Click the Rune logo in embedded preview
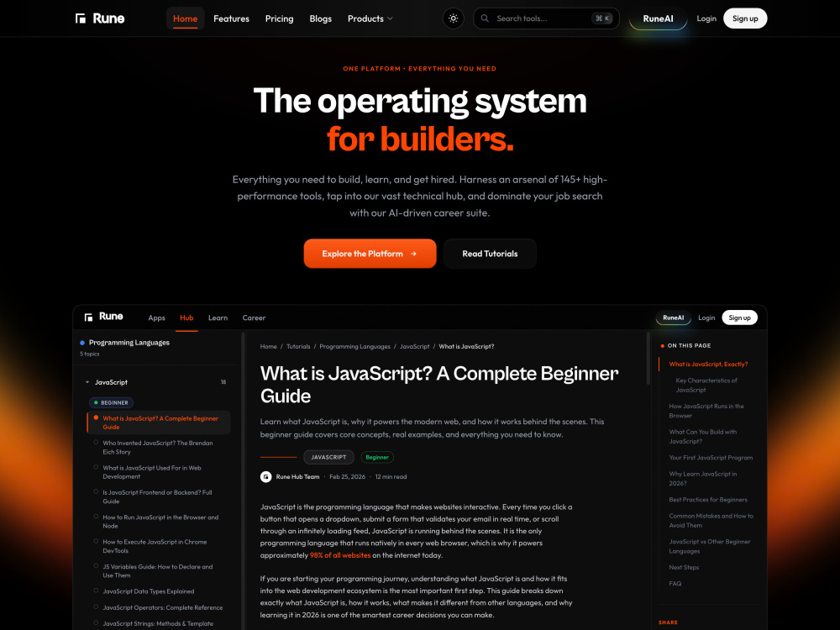The width and height of the screenshot is (840, 630). pos(104,318)
